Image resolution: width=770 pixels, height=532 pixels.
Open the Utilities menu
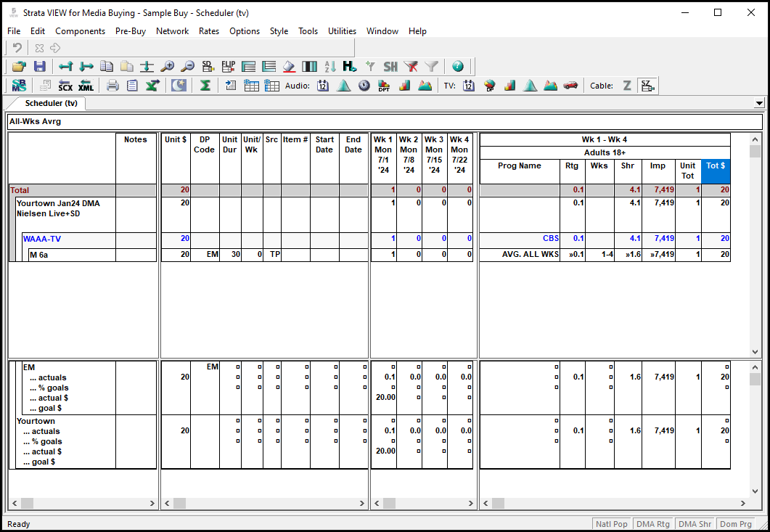pyautogui.click(x=342, y=31)
